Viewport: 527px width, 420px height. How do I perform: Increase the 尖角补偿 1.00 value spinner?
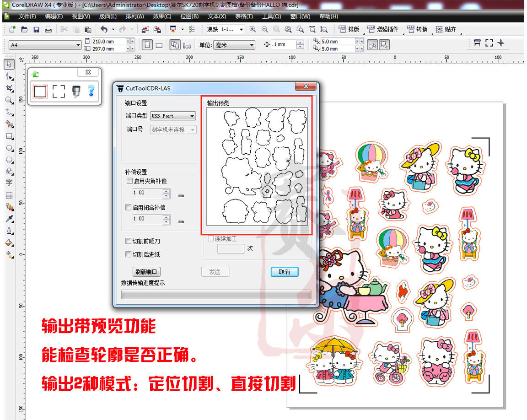[166, 191]
